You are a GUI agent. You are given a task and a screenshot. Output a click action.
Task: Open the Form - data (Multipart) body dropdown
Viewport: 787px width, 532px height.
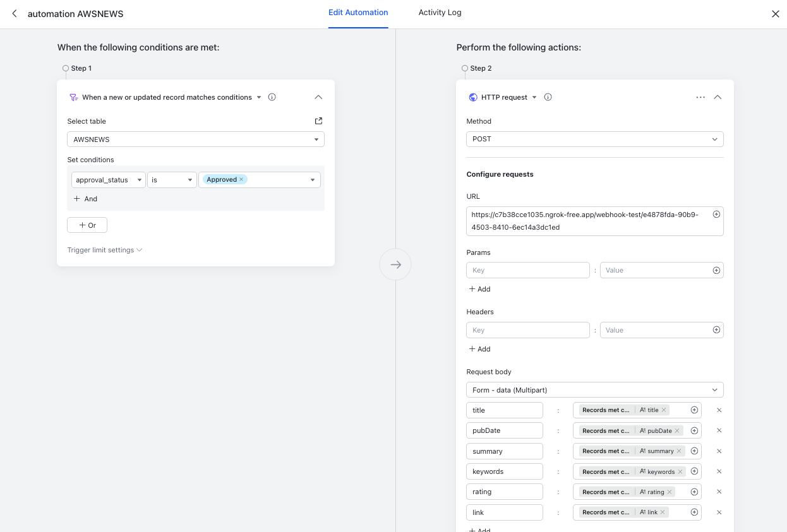tap(594, 389)
